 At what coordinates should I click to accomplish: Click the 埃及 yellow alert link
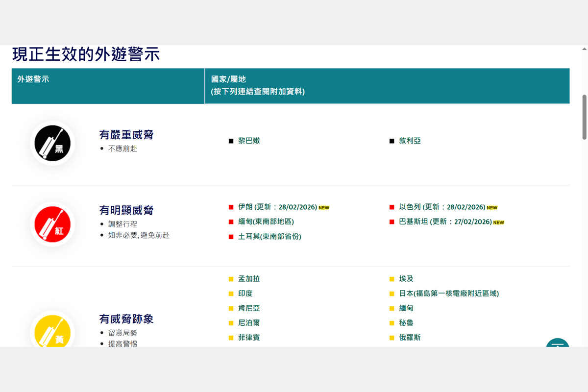[406, 279]
